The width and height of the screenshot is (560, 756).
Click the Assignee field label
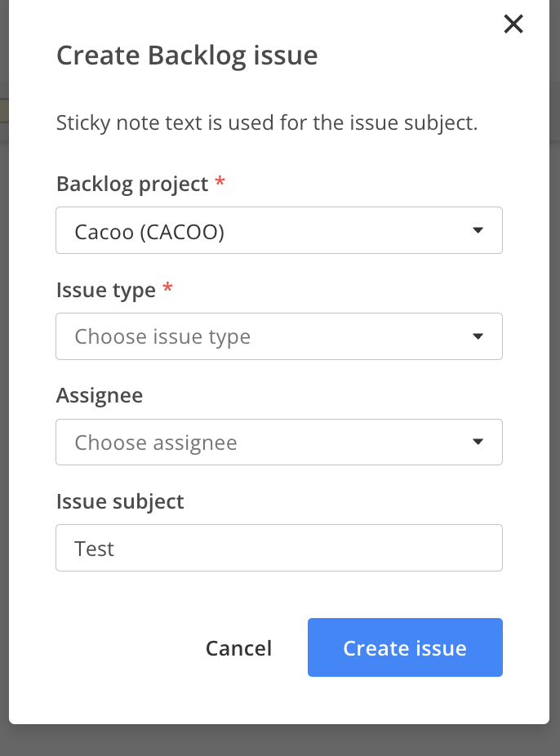(x=100, y=396)
